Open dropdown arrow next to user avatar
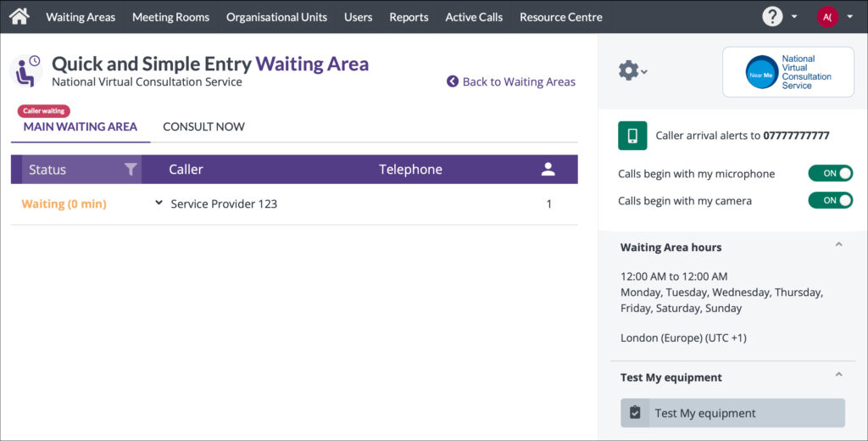 [849, 17]
